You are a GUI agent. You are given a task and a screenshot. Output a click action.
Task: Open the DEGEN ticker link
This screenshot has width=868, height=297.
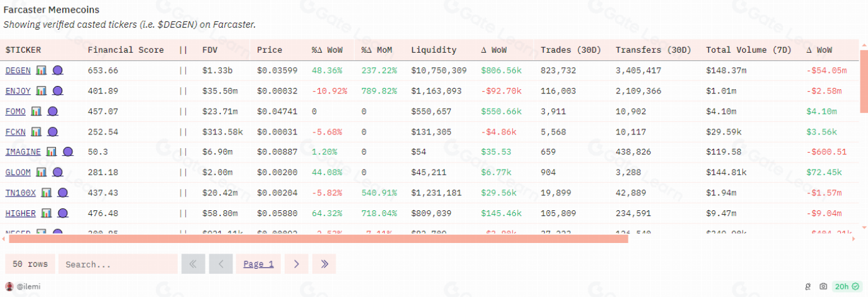18,70
